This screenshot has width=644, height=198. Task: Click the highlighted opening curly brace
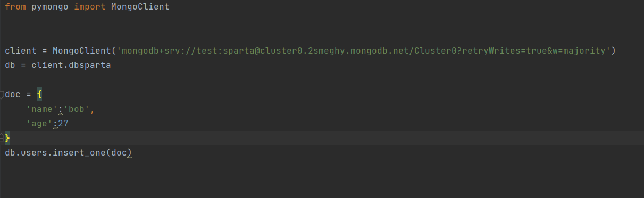39,94
